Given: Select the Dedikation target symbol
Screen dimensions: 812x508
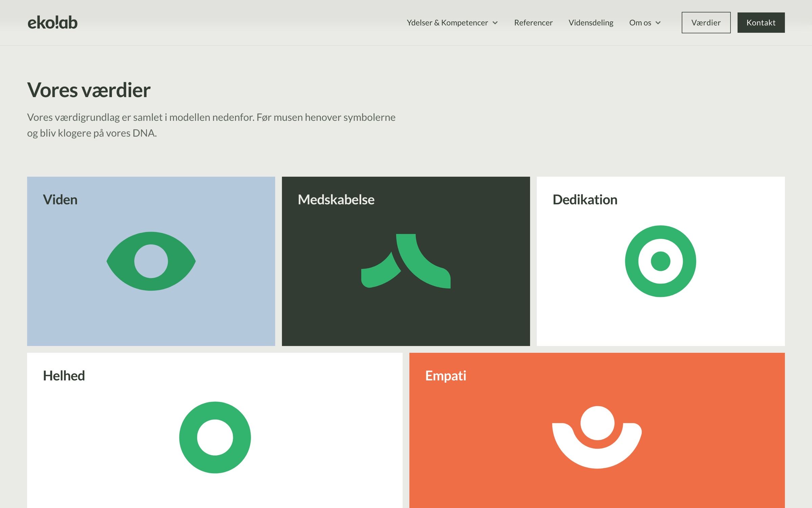Looking at the screenshot, I should (660, 261).
